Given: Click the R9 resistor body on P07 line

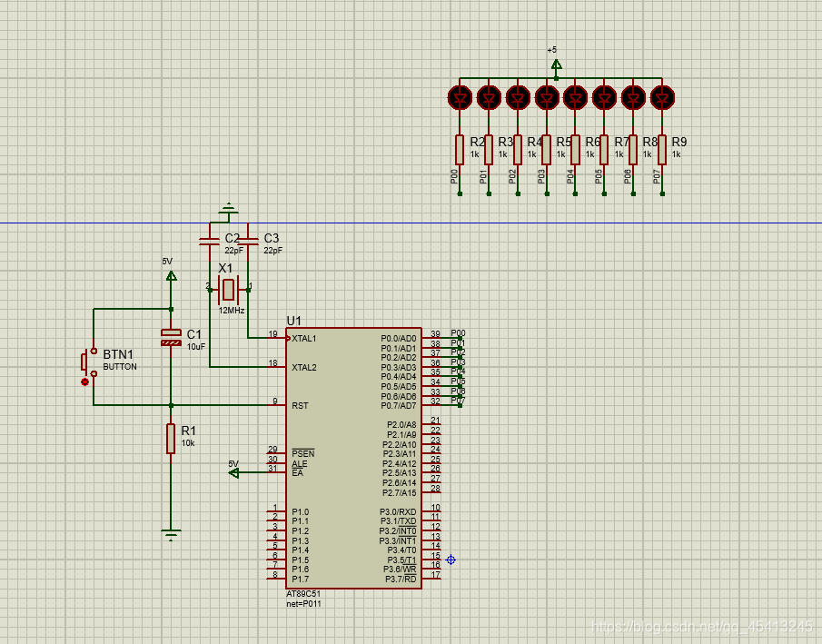Looking at the screenshot, I should click(662, 150).
